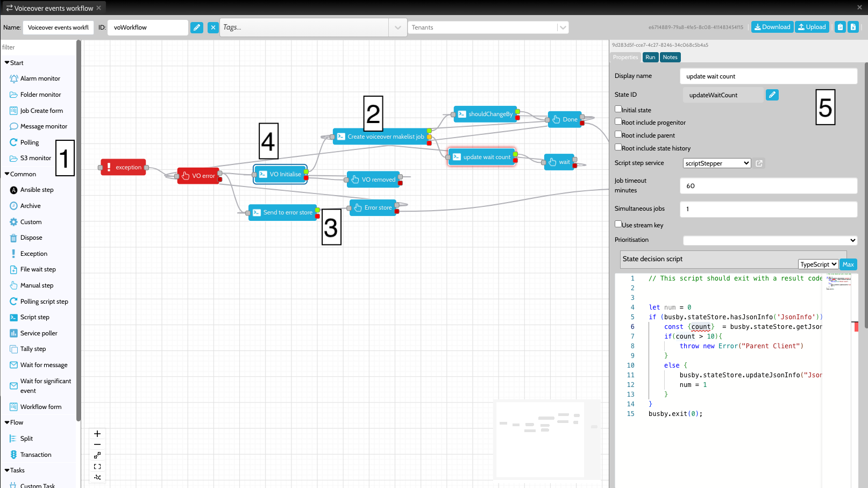Screen dimensions: 868x488
Task: Close the Voiceover events workflow tab
Action: pos(99,8)
